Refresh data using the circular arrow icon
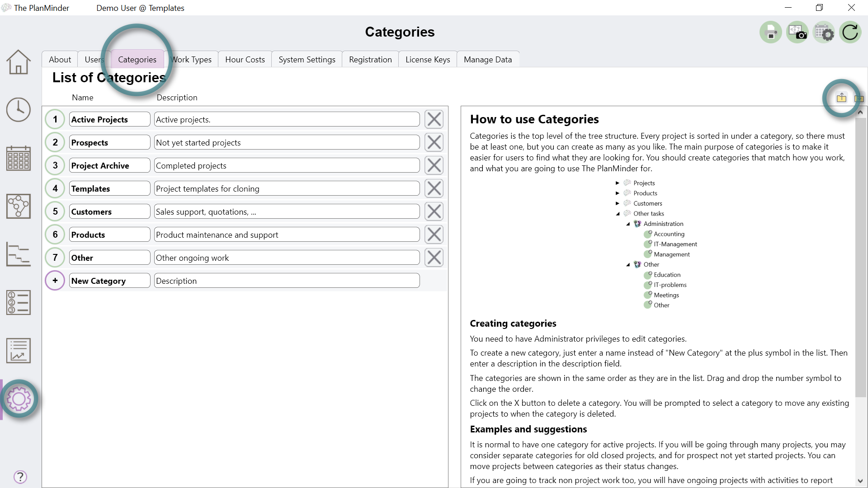The width and height of the screenshot is (868, 488). [851, 32]
